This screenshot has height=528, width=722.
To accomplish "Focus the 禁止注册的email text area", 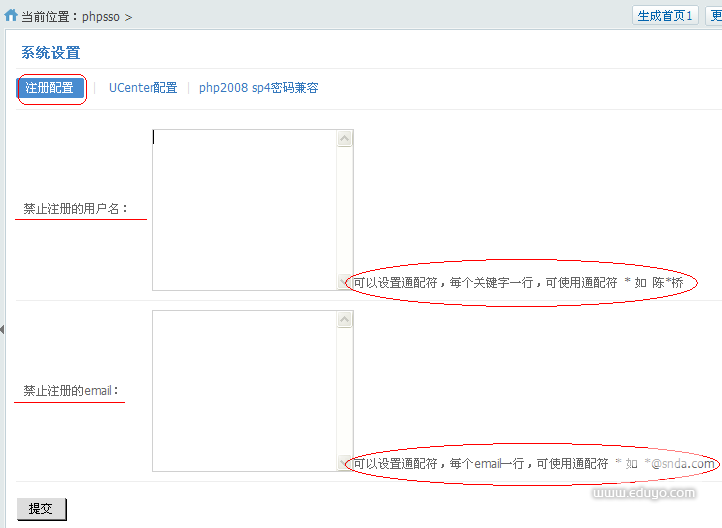I will 244,390.
